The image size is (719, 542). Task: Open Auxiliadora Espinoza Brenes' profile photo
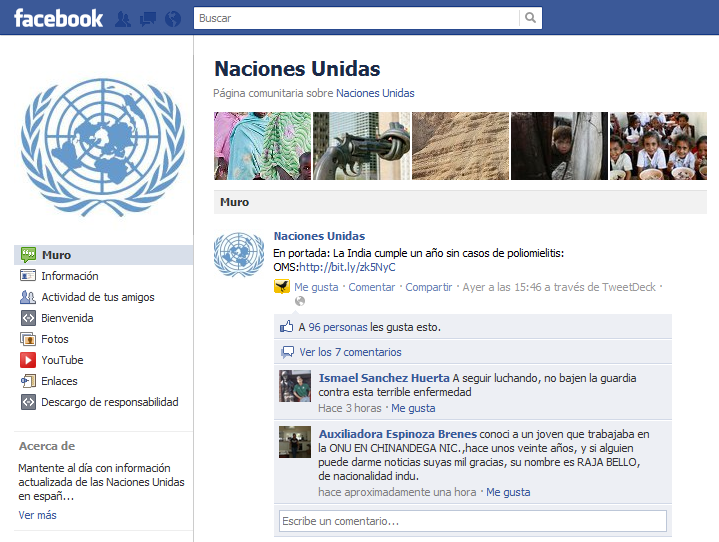295,442
